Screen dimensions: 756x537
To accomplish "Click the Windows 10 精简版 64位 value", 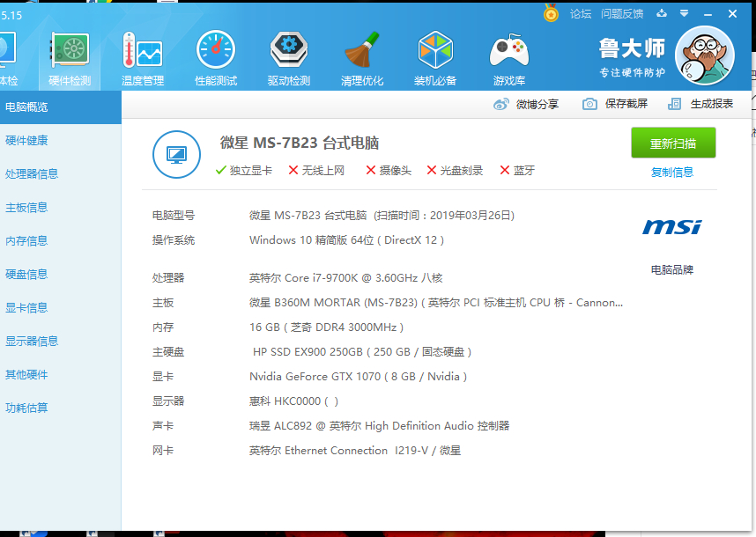I will [346, 239].
